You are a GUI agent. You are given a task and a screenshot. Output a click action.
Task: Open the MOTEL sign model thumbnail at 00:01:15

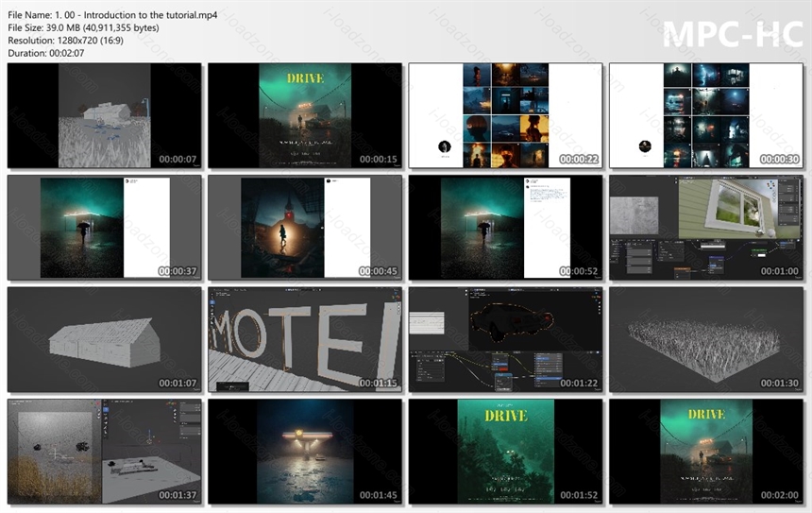pyautogui.click(x=305, y=339)
